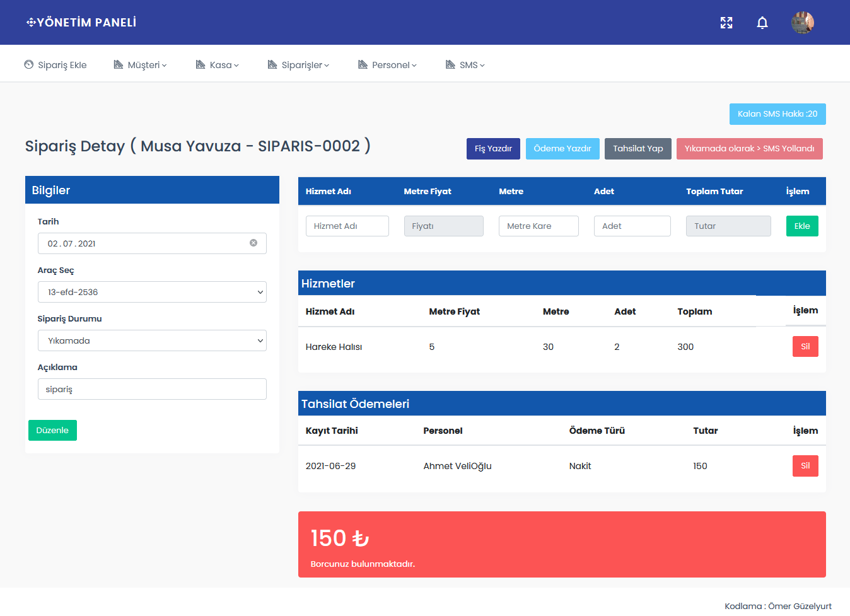Click the green Ekle button
Screen dimensions: 850x616
click(801, 226)
